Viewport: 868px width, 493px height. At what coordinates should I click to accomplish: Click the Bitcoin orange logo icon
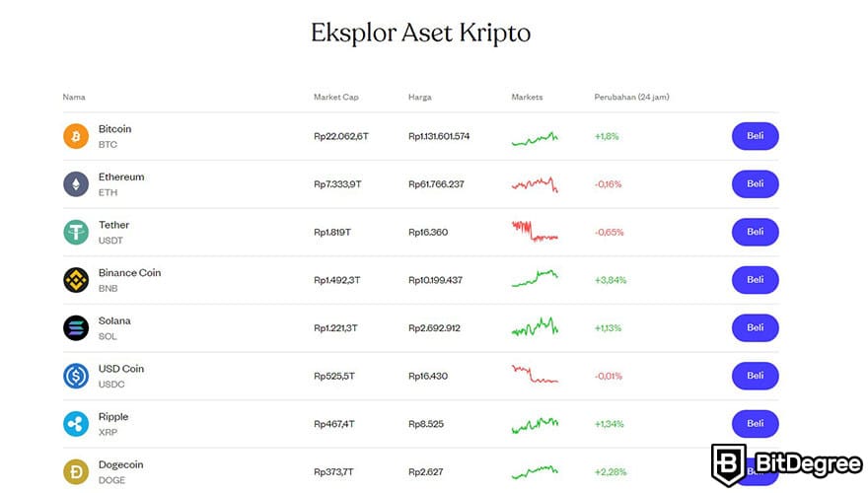[x=76, y=136]
